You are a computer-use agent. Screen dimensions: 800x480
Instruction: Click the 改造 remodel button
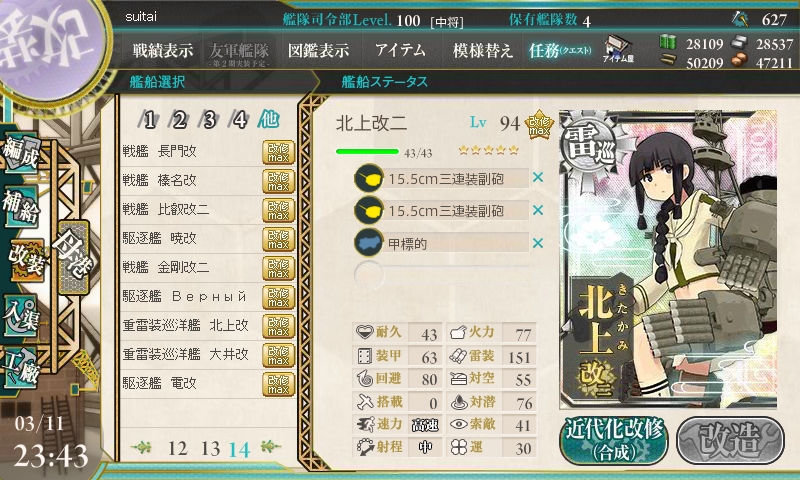(x=730, y=441)
